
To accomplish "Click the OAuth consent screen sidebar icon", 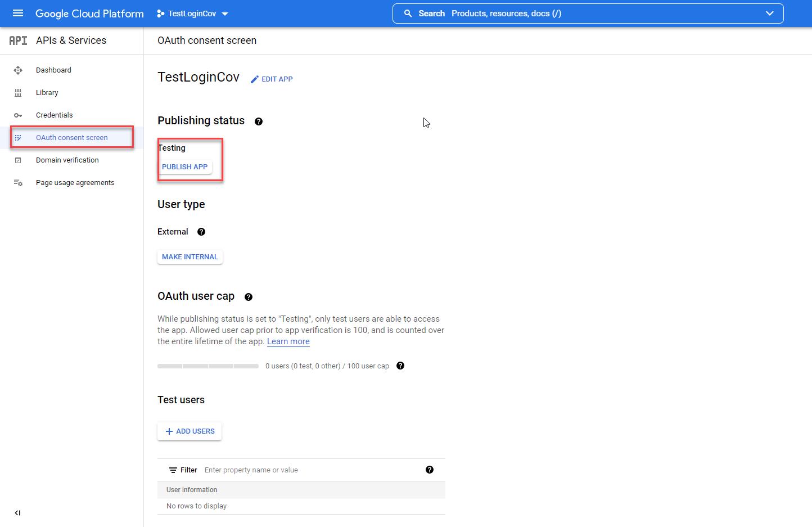I will 18,138.
